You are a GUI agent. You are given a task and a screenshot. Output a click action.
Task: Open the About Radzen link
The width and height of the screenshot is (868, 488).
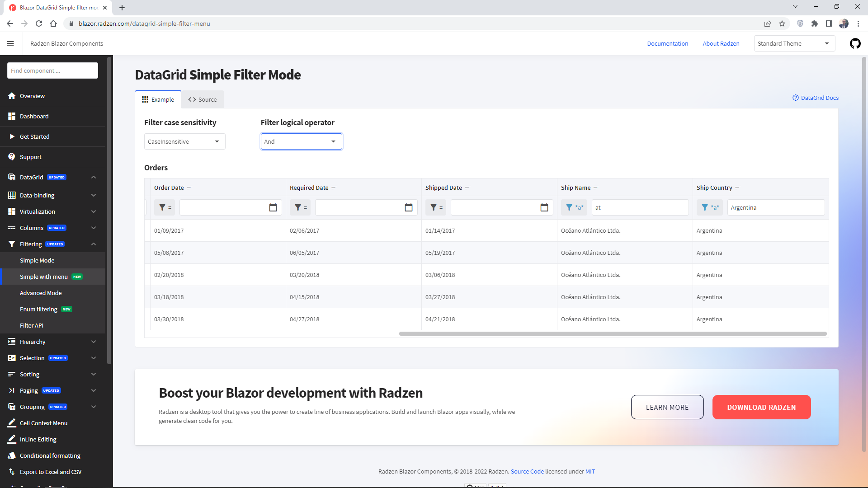[x=721, y=43]
